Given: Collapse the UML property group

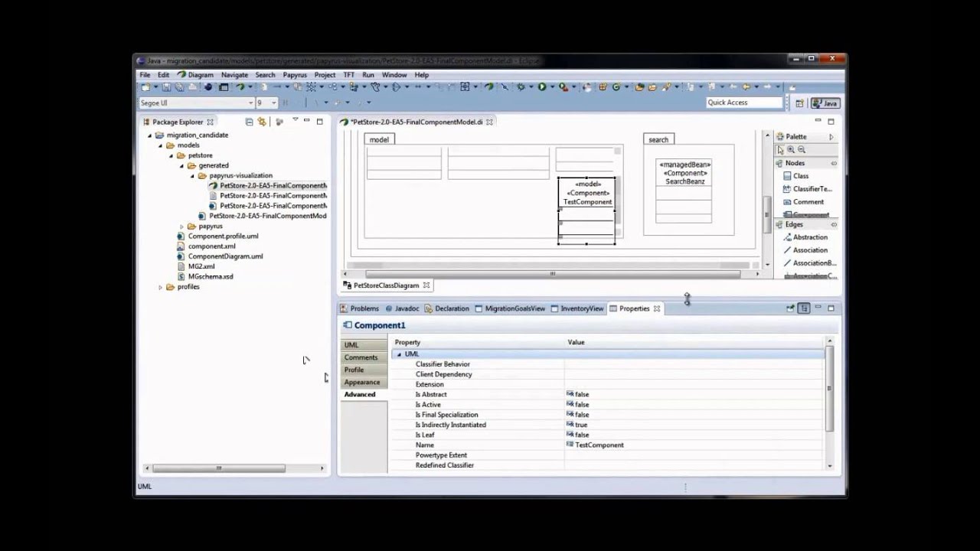Looking at the screenshot, I should coord(399,354).
